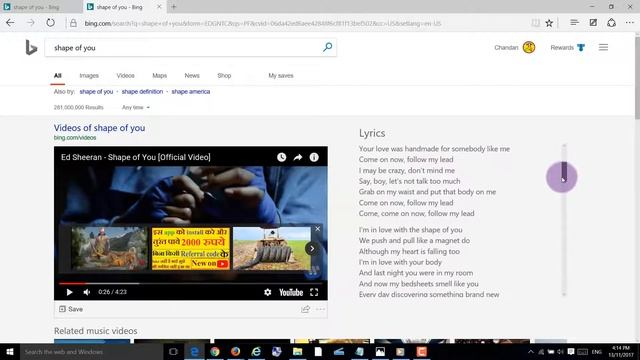Open the yellow Hindi app ad thumbnail
Viewport: 640px width, 360px height.
(x=190, y=248)
